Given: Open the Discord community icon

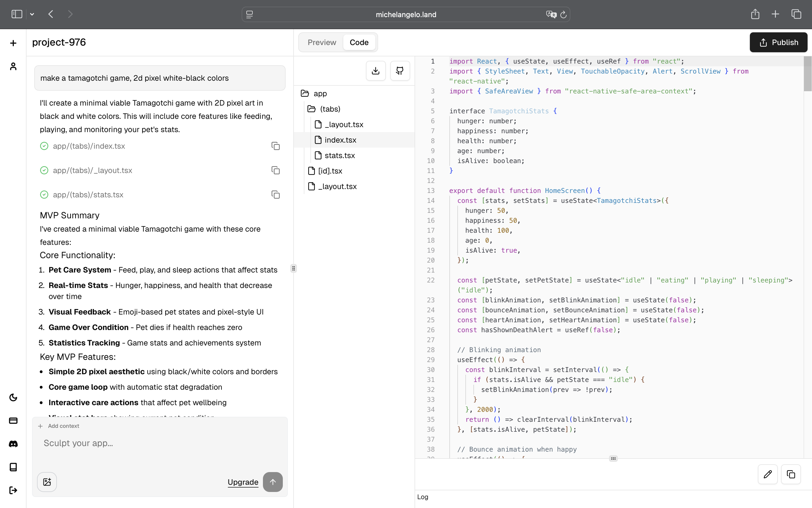Looking at the screenshot, I should click(13, 444).
